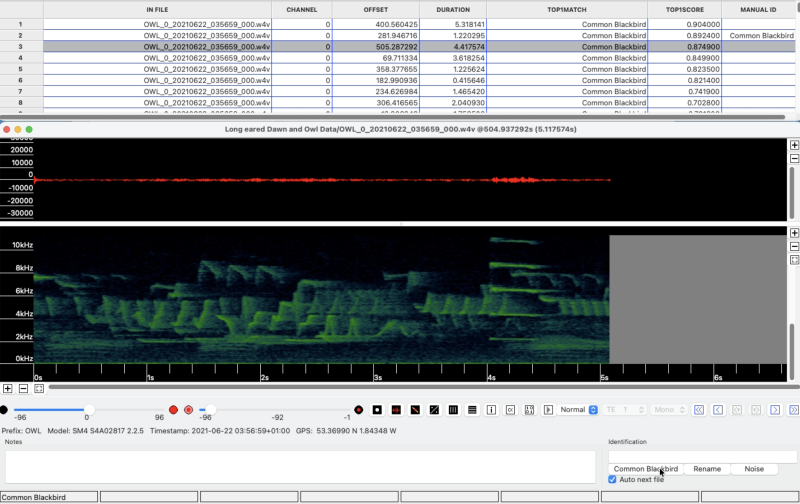Click the Common Blackbird identification button
800x504 pixels.
coord(645,469)
